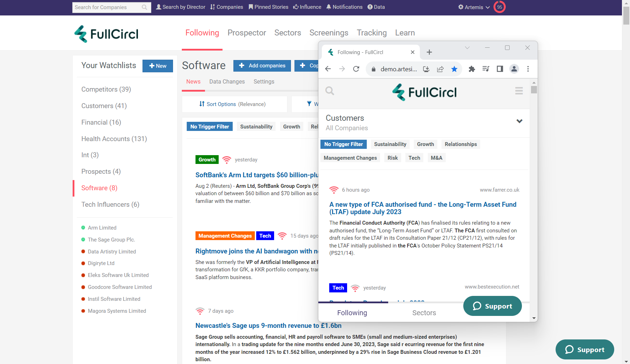Screen dimensions: 630x364
Task: Open the Data menu item
Action: (x=376, y=7)
